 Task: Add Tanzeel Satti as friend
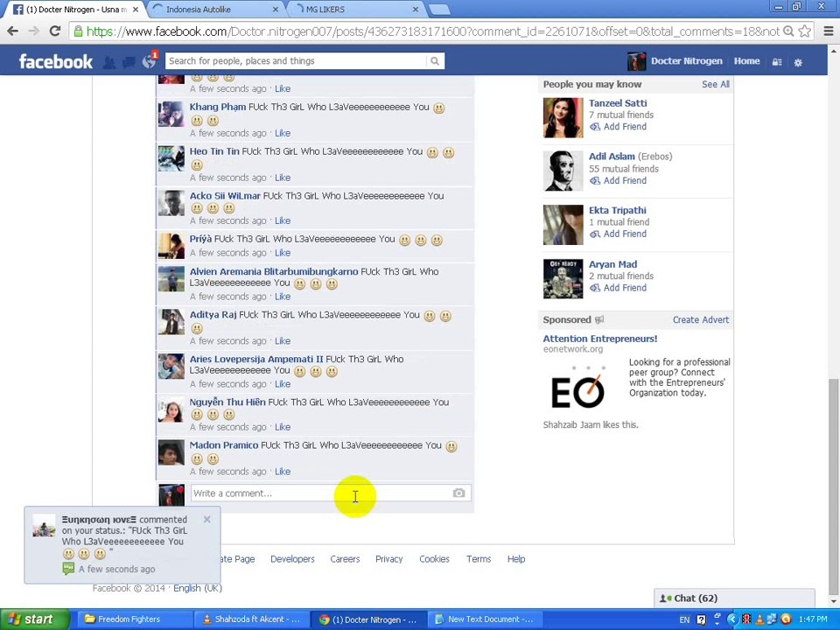coord(619,127)
